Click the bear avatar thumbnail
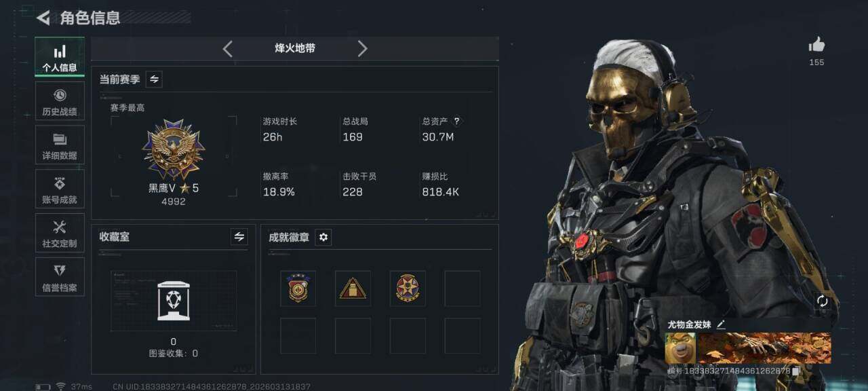Viewport: 868px width, 391px height. point(680,348)
